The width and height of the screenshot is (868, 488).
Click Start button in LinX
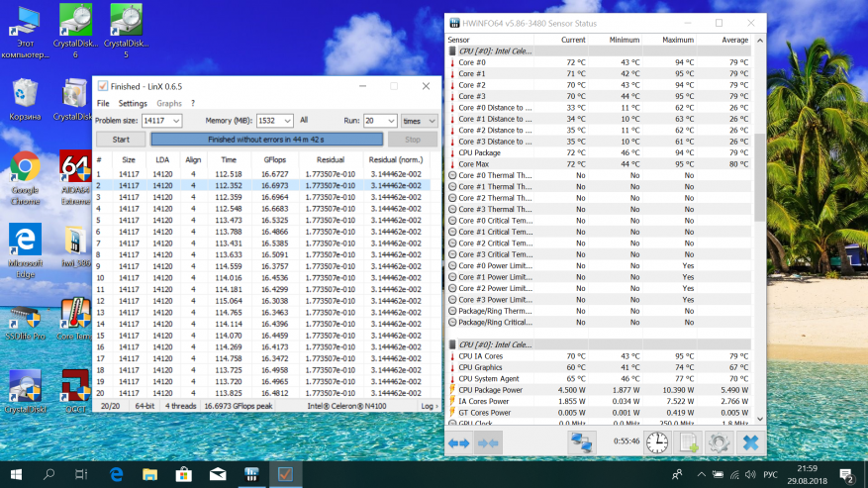(x=121, y=139)
